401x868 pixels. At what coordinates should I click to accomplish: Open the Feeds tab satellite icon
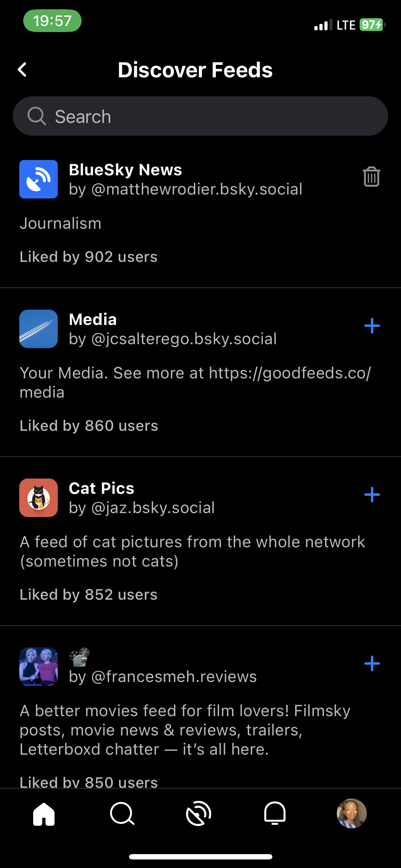pos(199,814)
